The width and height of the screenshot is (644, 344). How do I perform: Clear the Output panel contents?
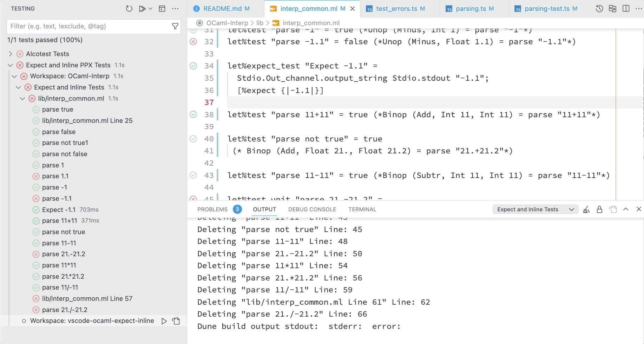(586, 209)
